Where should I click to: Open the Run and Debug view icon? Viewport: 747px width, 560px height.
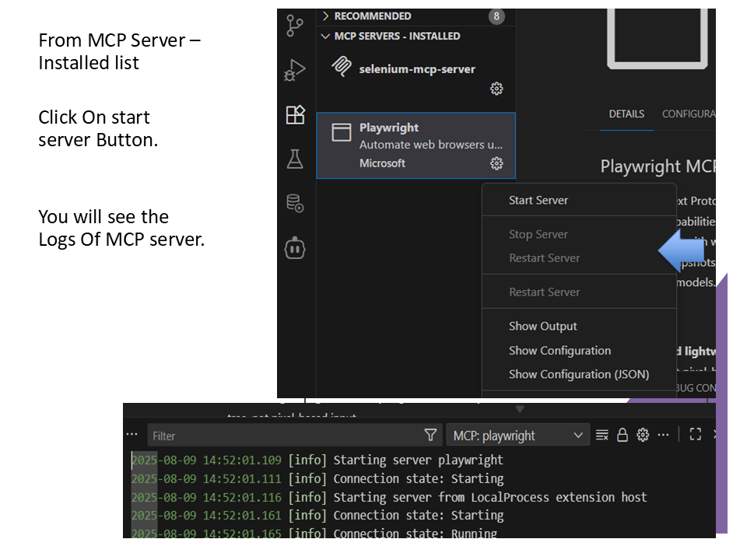point(295,70)
